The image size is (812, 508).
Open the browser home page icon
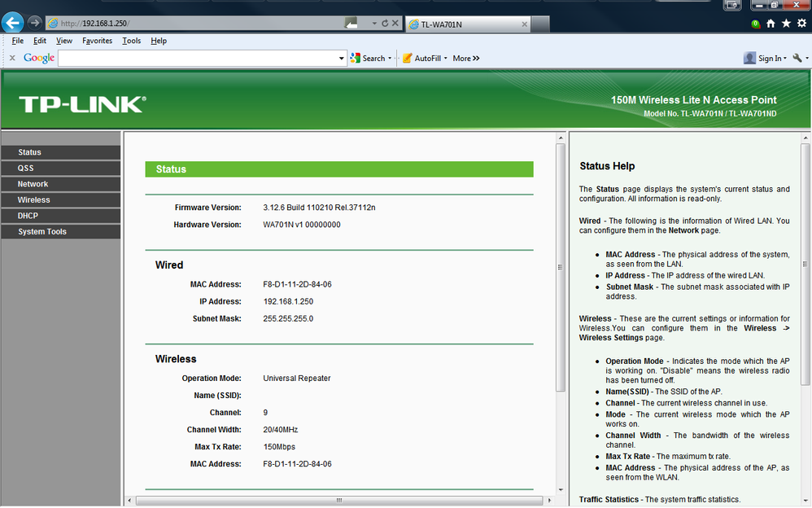[x=771, y=24]
